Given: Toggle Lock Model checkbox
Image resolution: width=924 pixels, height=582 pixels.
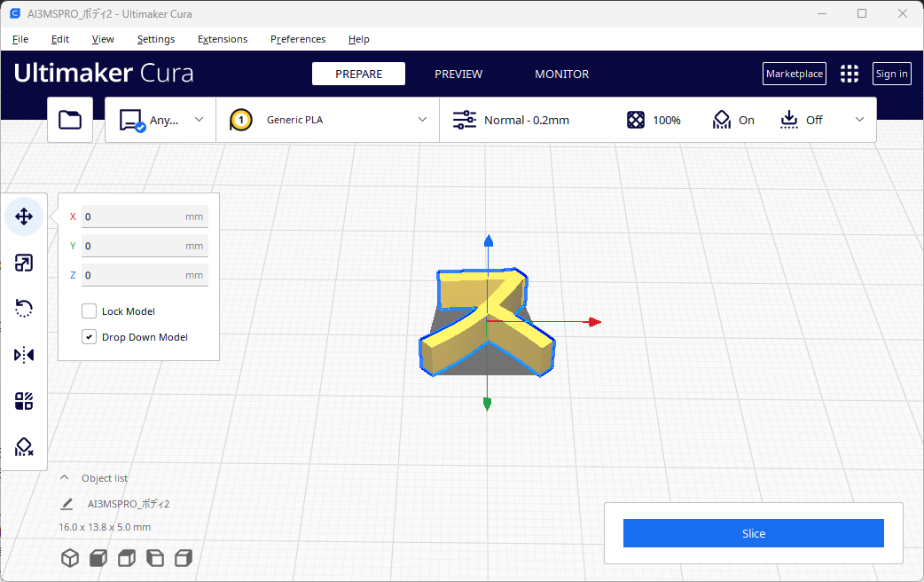Looking at the screenshot, I should tap(89, 311).
